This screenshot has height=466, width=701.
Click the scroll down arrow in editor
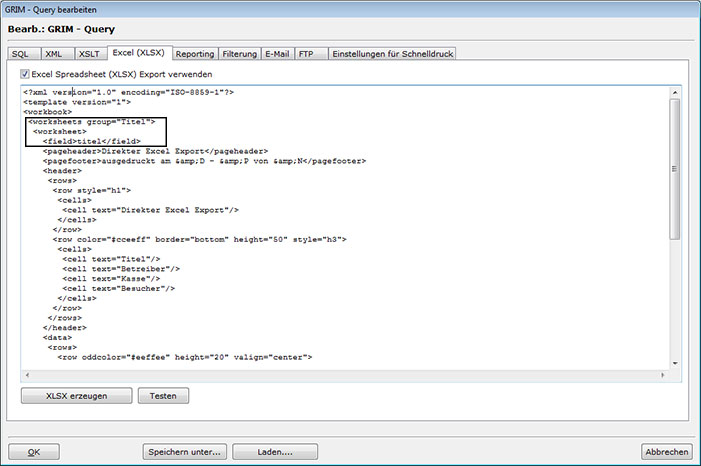tap(674, 362)
